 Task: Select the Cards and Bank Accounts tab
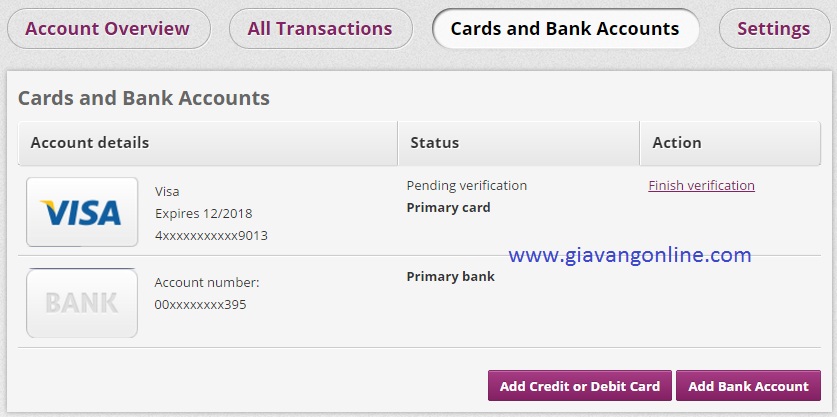[x=565, y=29]
